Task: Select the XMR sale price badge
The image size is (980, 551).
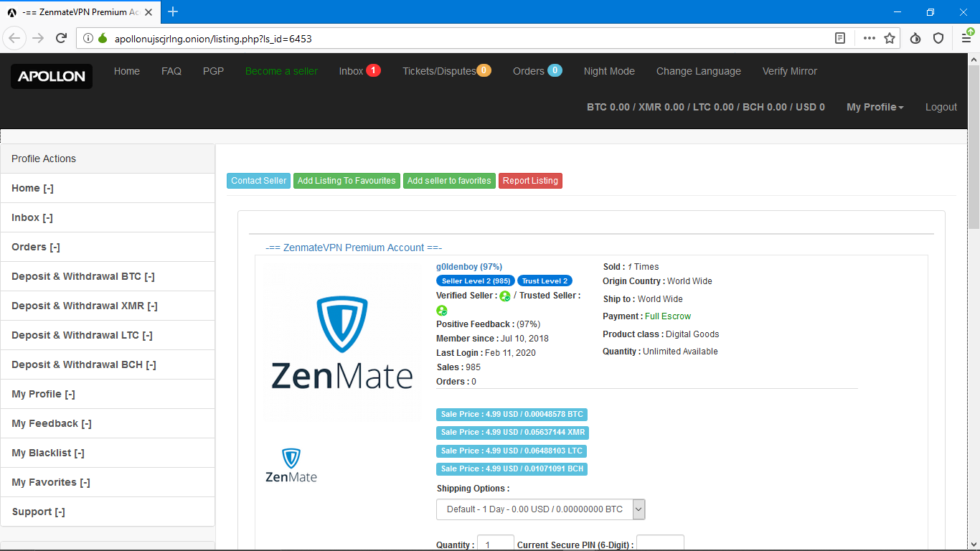Action: [x=512, y=433]
